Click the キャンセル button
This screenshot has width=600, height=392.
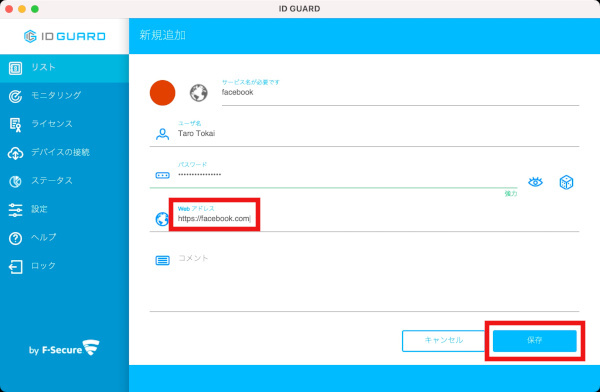[443, 340]
